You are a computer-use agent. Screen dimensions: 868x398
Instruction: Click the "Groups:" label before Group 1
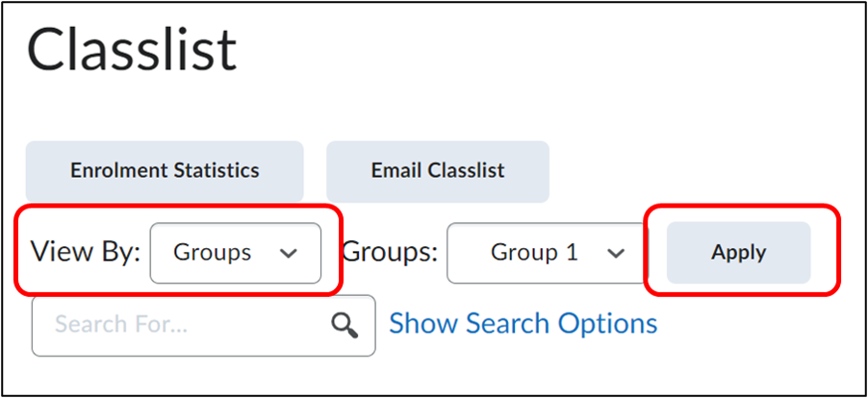(x=390, y=253)
